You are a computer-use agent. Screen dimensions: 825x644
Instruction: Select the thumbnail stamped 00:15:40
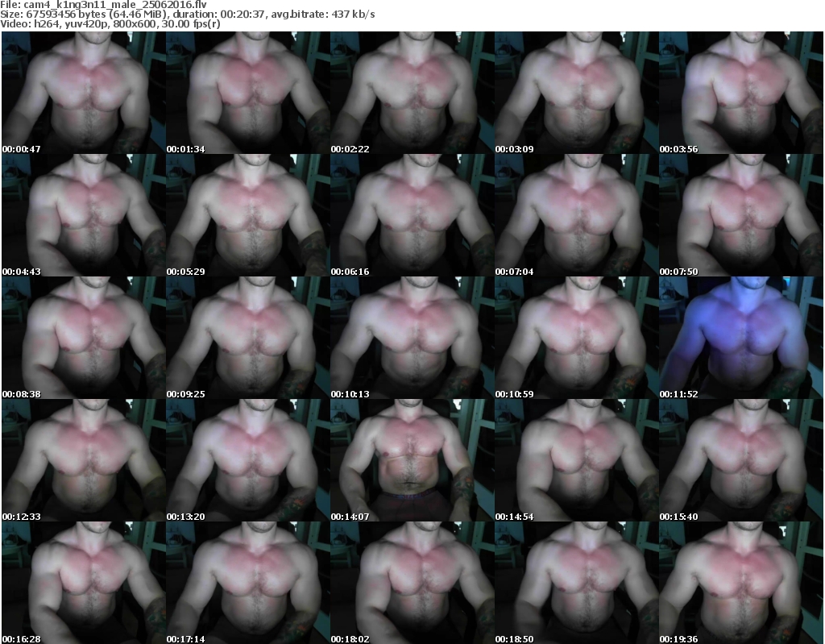click(x=741, y=460)
